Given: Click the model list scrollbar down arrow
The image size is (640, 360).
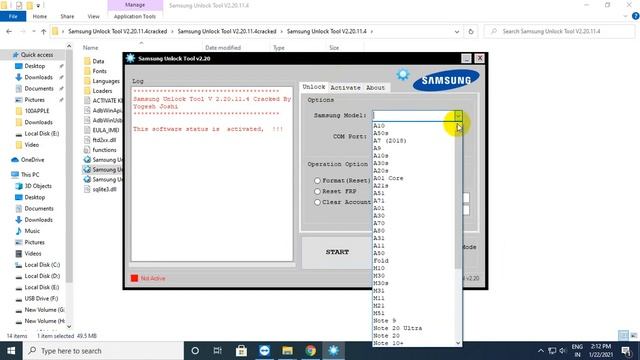Looking at the screenshot, I should (458, 343).
